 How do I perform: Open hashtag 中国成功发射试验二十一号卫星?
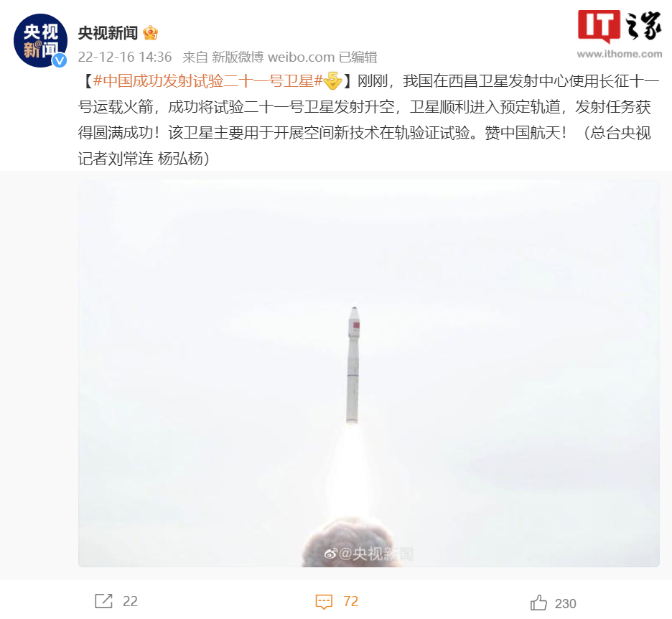[207, 80]
